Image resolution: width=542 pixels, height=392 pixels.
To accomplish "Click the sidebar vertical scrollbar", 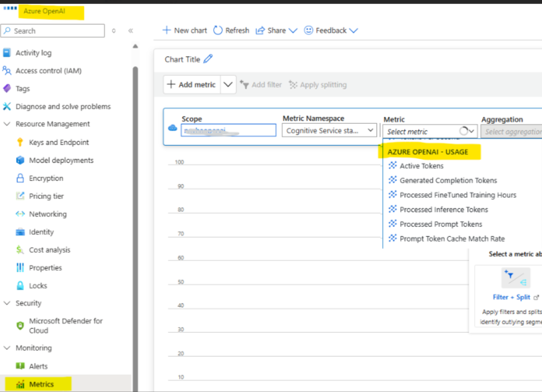I will [135, 228].
